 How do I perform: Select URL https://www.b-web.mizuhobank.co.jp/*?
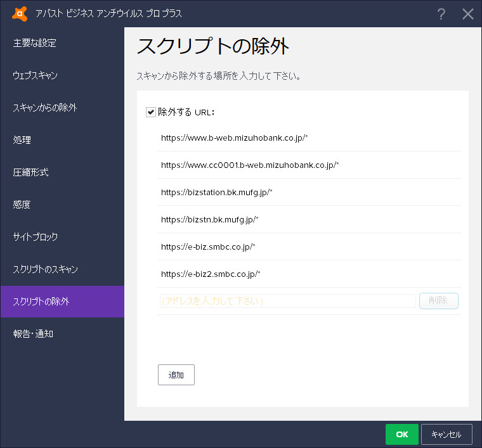coord(309,138)
